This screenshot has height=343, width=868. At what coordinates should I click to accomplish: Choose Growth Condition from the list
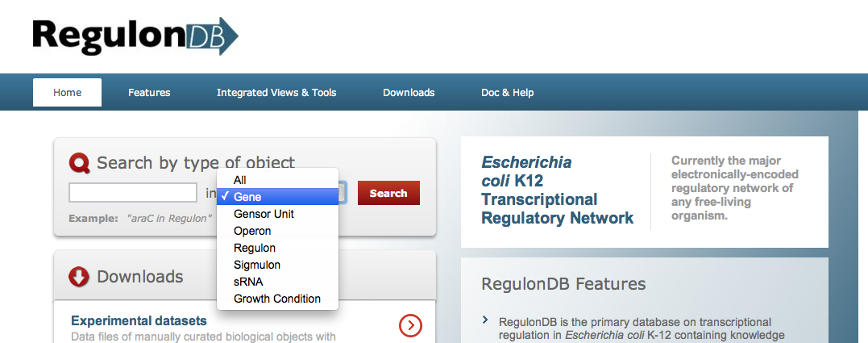click(x=277, y=299)
